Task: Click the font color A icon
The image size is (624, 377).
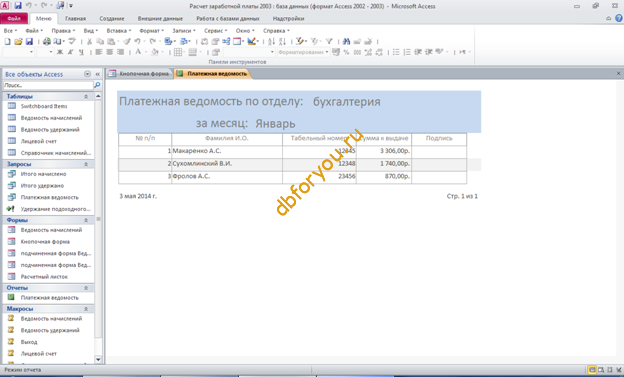Action: [x=138, y=52]
